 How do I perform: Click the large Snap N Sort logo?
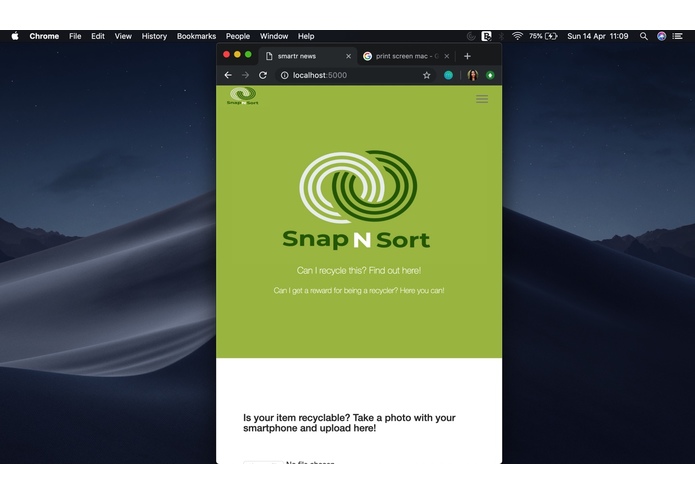[x=357, y=200]
